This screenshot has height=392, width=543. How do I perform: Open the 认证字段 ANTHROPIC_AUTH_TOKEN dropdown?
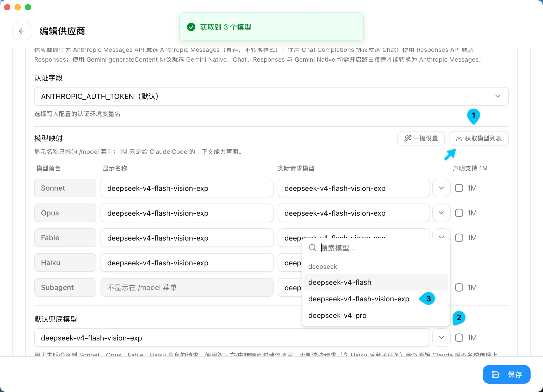click(x=271, y=96)
